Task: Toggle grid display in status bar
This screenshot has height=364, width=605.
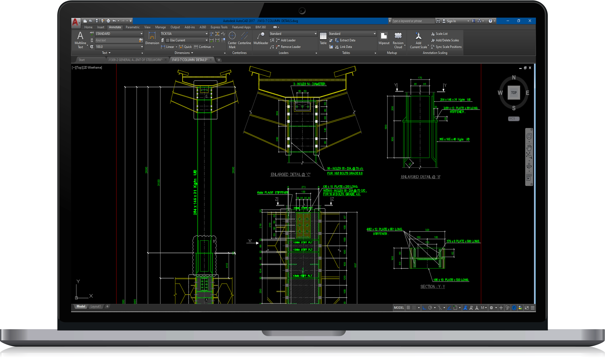Action: pos(408,308)
